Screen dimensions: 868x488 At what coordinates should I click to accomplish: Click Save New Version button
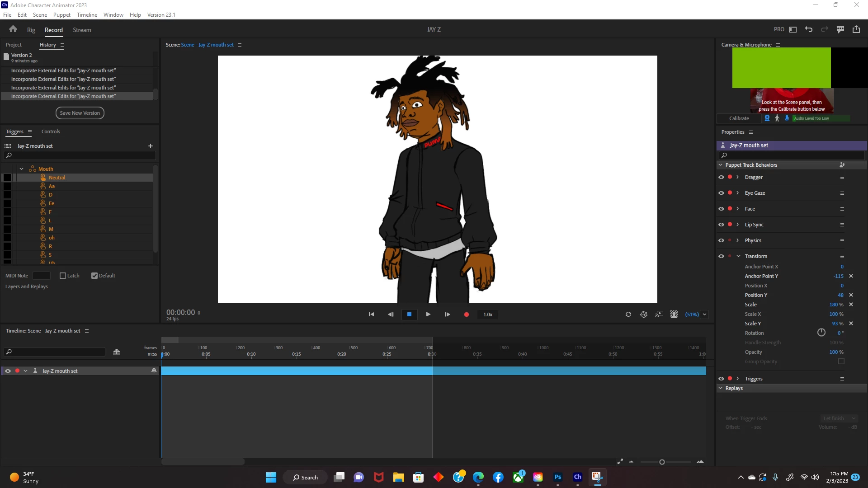[x=80, y=113]
